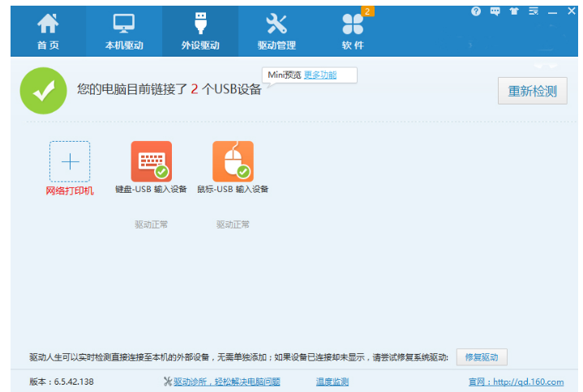
Task: Open the 驱动诊所 link
Action: pyautogui.click(x=226, y=381)
